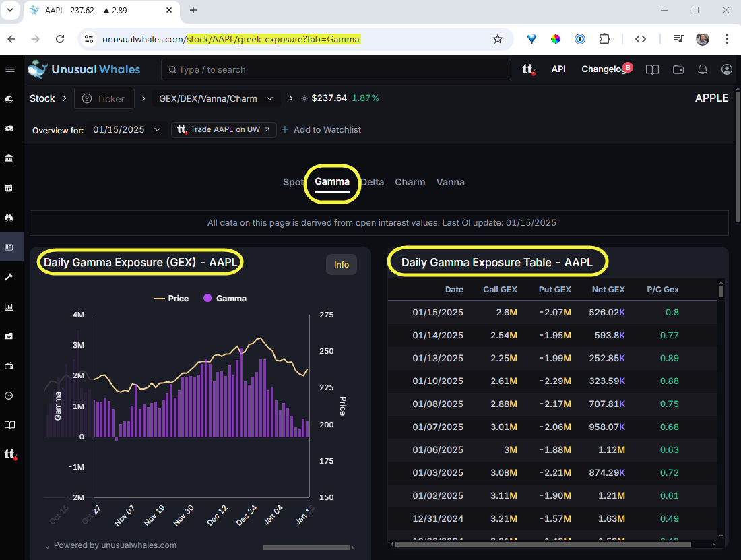Toggle Price series in chart legend
Viewport: 741px width, 560px height.
(x=172, y=298)
